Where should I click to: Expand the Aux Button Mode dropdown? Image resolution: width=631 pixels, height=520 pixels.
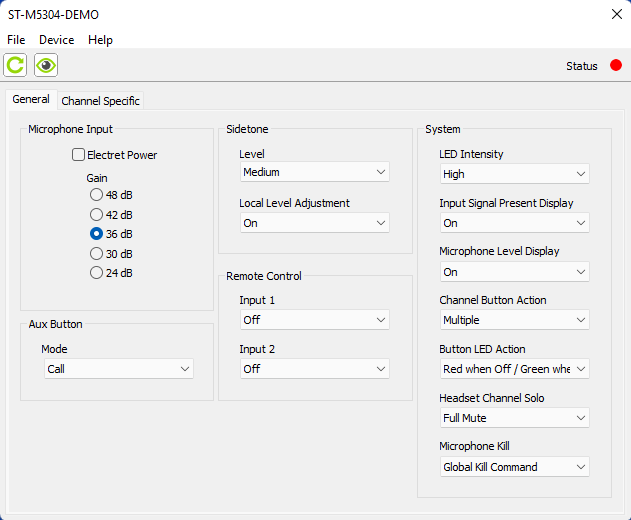coord(119,369)
